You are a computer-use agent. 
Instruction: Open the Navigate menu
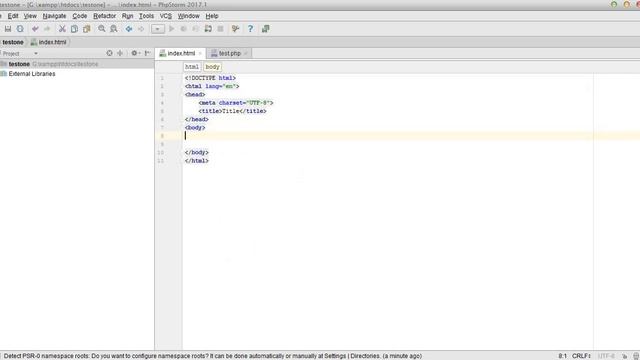(54, 16)
